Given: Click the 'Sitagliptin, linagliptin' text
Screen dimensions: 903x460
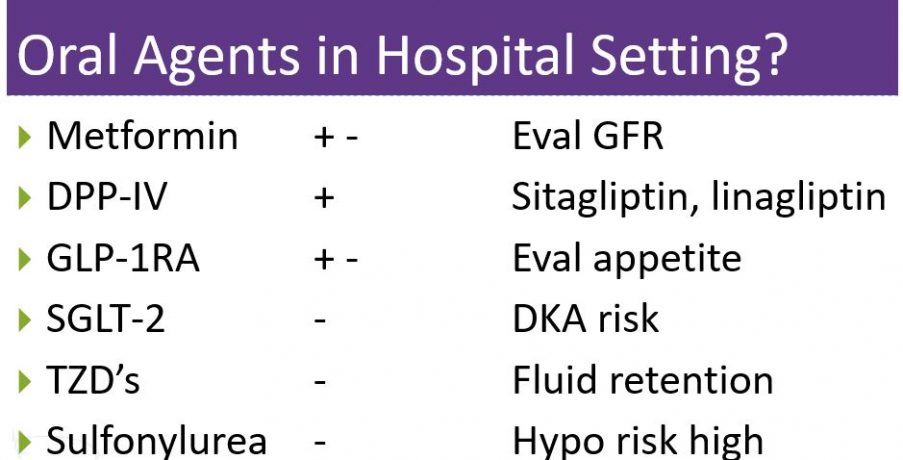Looking at the screenshot, I should (x=699, y=198).
